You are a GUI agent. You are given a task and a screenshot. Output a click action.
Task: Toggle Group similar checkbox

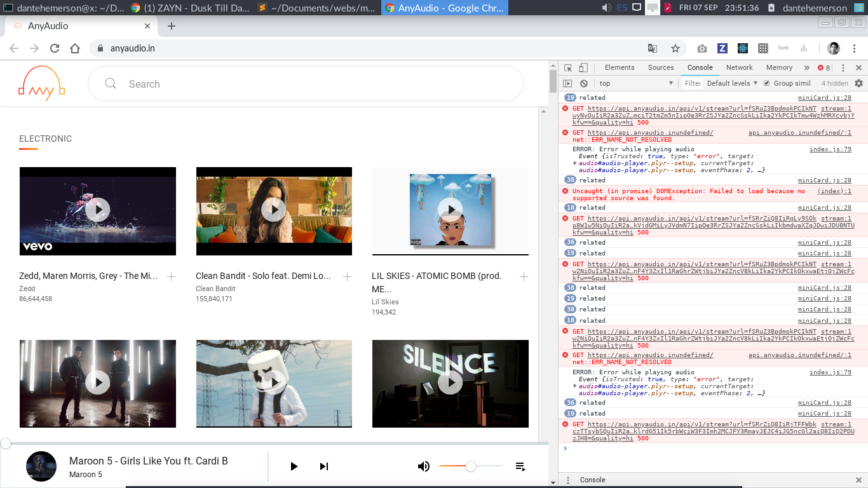(766, 83)
